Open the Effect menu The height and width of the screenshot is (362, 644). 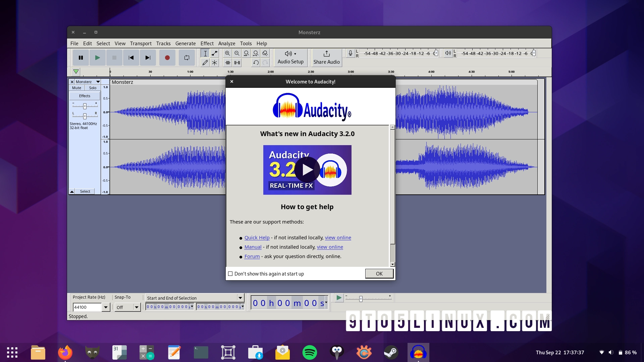point(207,43)
